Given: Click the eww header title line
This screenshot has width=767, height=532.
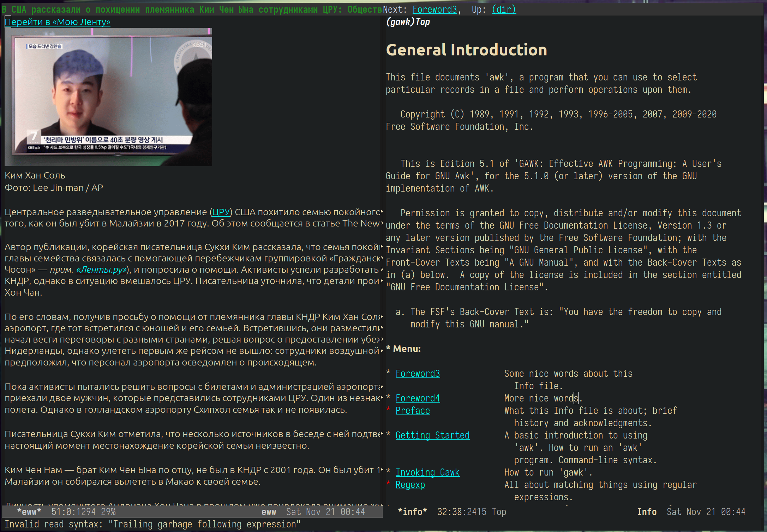Looking at the screenshot, I should 192,10.
